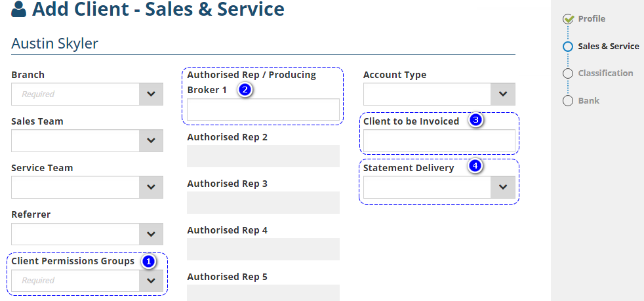Focus the Client to be Invoiced field
Image resolution: width=644 pixels, height=301 pixels.
[x=439, y=140]
